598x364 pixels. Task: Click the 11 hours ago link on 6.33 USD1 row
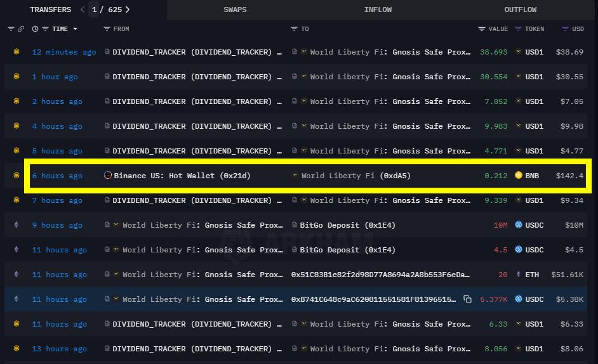[60, 324]
